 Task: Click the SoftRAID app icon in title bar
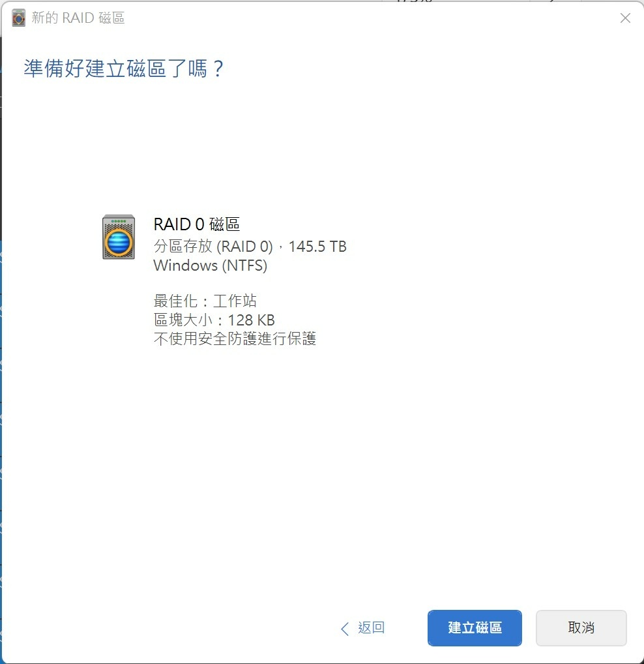(x=19, y=18)
